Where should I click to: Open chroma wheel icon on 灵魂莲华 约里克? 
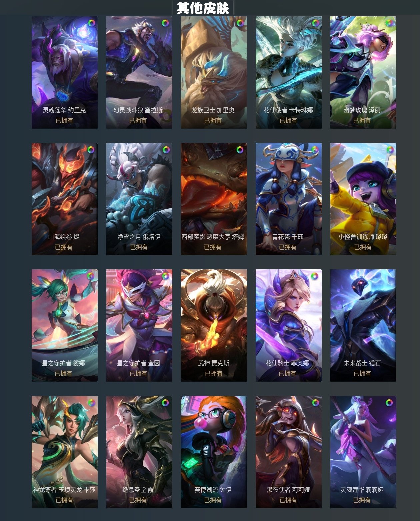coord(91,23)
